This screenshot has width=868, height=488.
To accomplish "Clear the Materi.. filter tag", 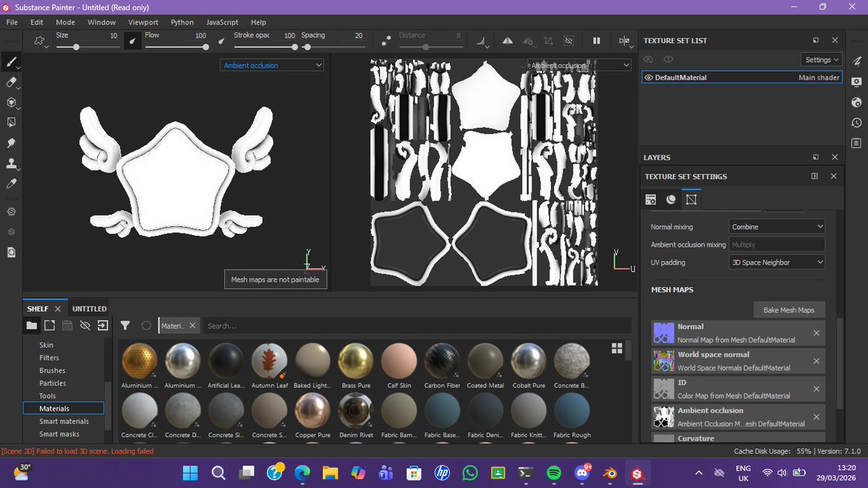I will [193, 325].
